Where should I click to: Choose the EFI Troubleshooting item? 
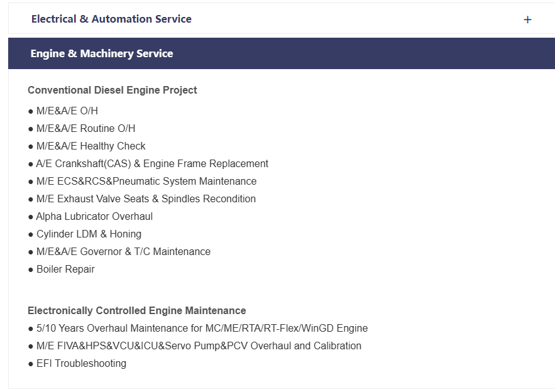tap(81, 364)
